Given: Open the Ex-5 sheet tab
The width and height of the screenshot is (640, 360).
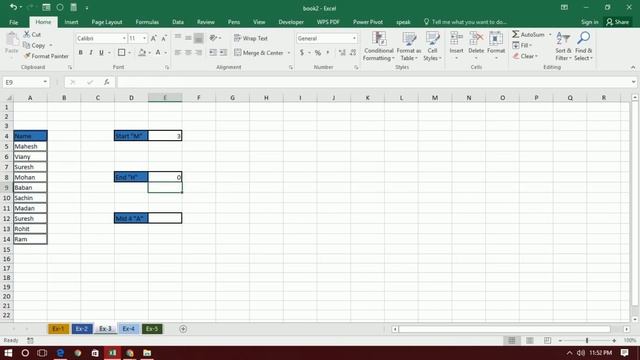Looking at the screenshot, I should click(152, 329).
